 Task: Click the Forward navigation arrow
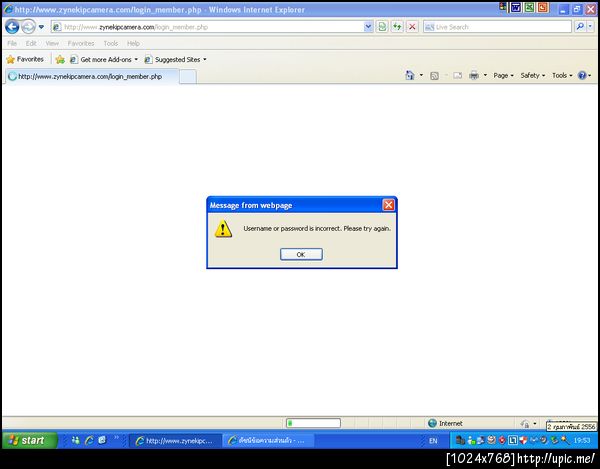[x=28, y=27]
